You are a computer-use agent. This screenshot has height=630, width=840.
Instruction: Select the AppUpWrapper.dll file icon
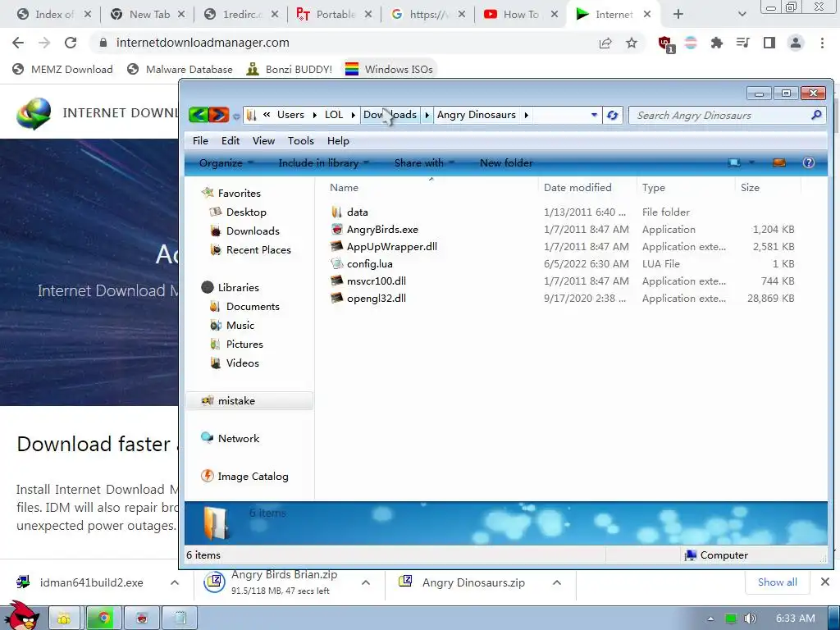[x=336, y=246]
